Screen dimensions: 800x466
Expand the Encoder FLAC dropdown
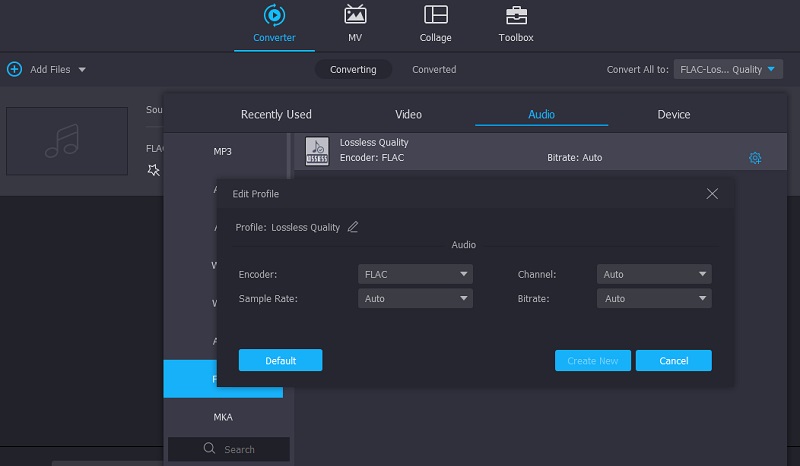pyautogui.click(x=415, y=274)
